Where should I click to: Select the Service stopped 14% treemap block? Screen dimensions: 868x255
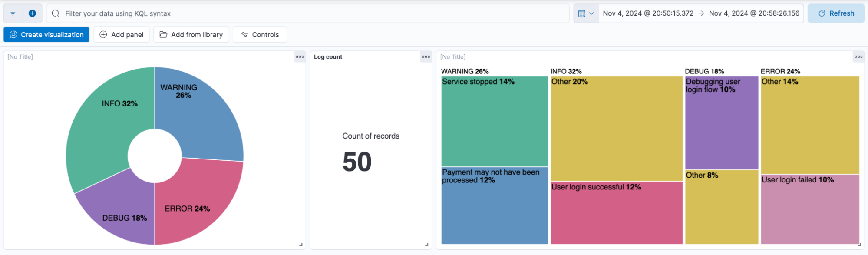495,121
